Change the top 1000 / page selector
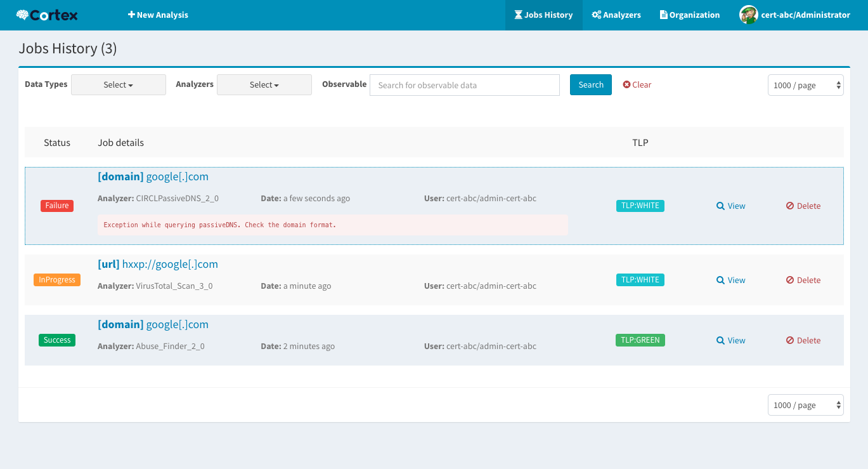This screenshot has height=469, width=868. point(805,84)
